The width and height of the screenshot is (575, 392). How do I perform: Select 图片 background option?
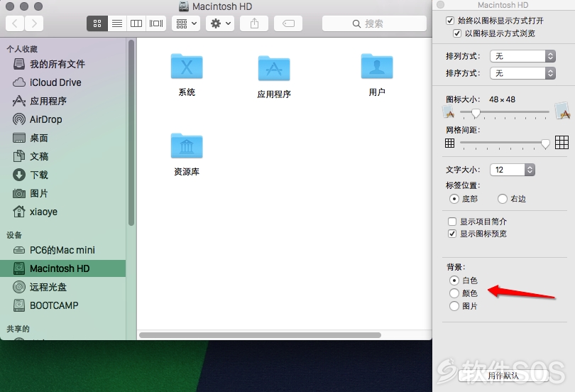click(x=454, y=306)
